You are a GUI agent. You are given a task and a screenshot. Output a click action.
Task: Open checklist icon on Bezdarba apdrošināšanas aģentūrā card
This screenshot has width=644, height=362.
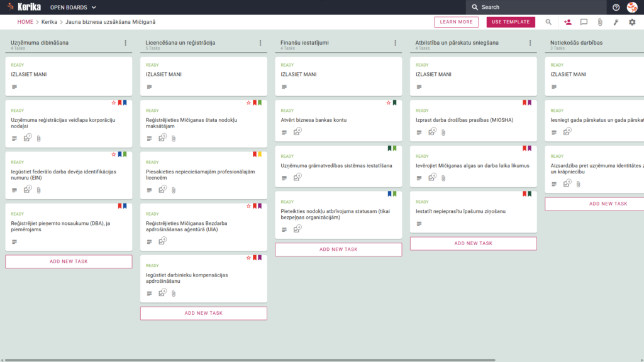pos(162,241)
